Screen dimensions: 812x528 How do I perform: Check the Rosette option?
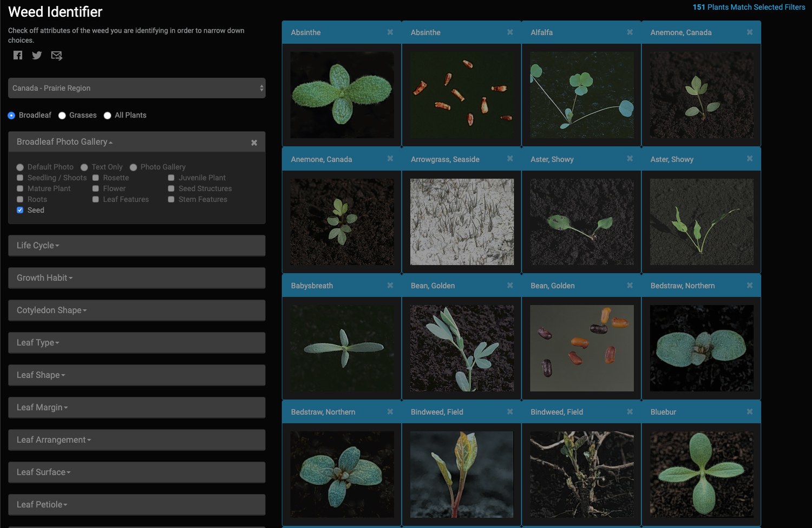click(x=95, y=178)
